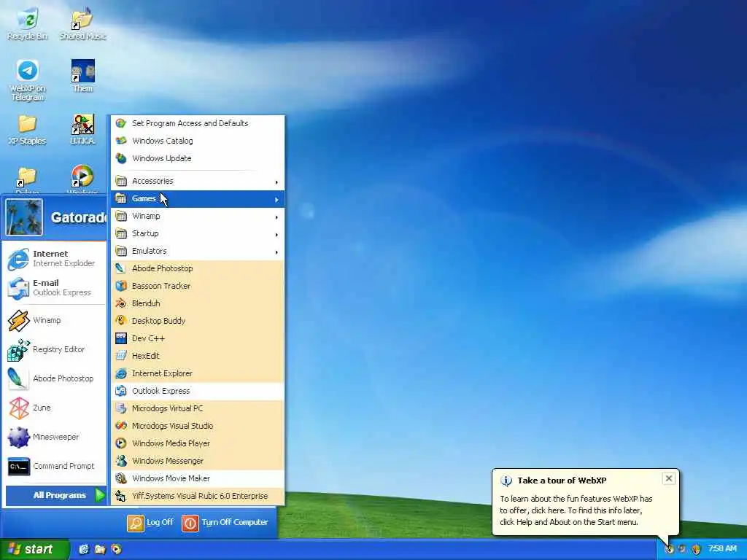Launch Dev C++ from programs list
Screen dimensions: 747x560
[x=198, y=338]
